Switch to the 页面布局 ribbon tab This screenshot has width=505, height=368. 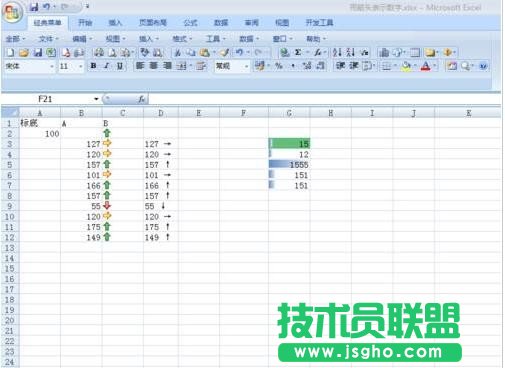[153, 23]
